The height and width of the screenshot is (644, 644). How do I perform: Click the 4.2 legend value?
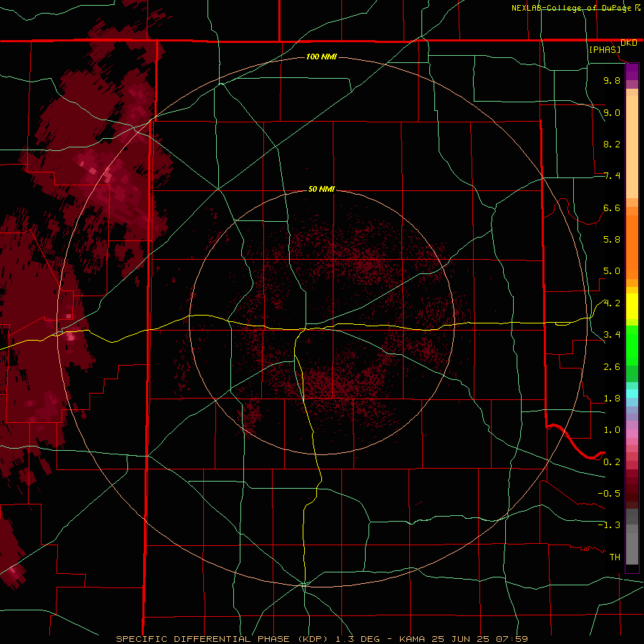pos(612,303)
